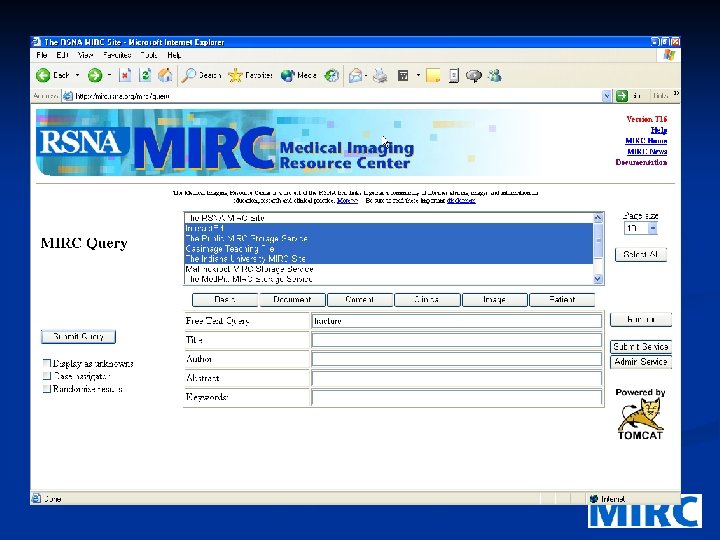The width and height of the screenshot is (720, 540).
Task: Open the Favorites menu
Action: coord(117,55)
